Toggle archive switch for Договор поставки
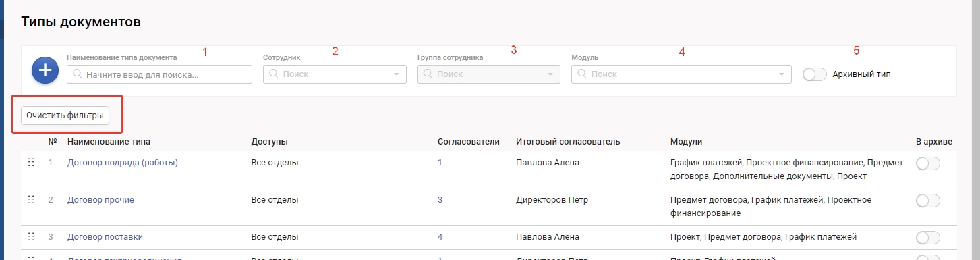This screenshot has height=260, width=980. 928,238
